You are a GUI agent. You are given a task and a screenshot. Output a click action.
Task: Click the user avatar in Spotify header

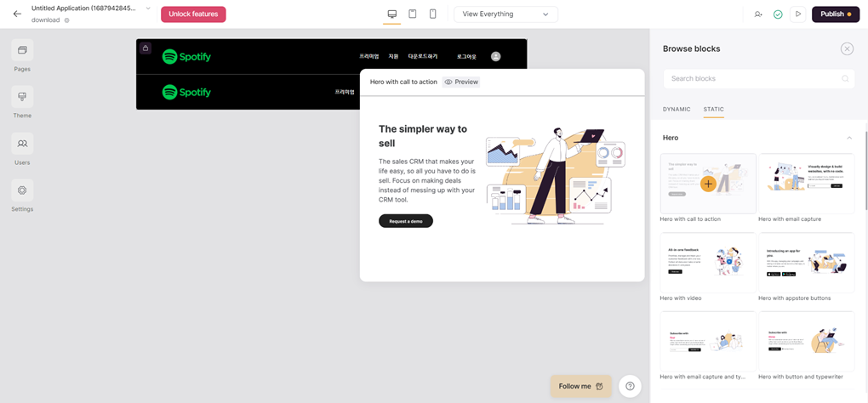click(x=495, y=56)
